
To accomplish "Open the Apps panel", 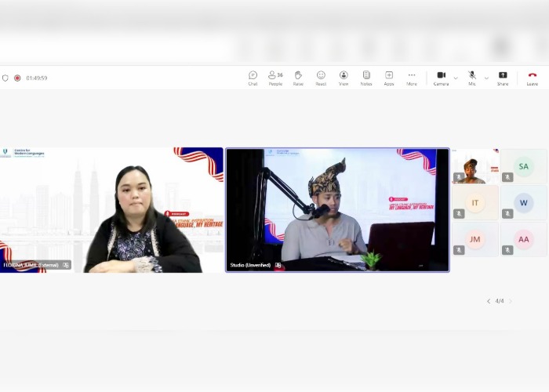I will click(389, 76).
